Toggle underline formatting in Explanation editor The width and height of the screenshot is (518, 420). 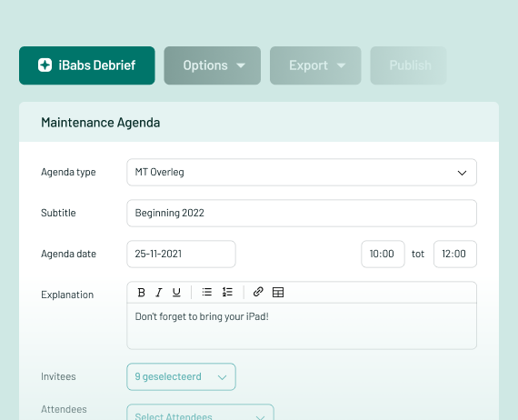[176, 293]
